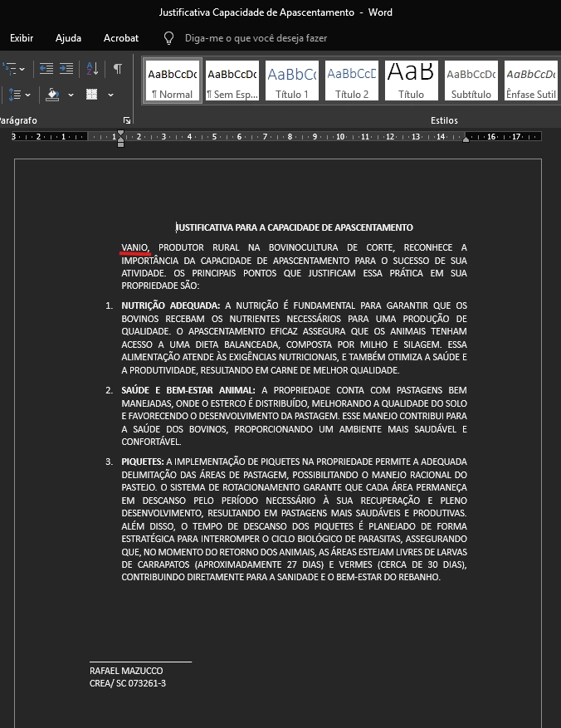Screen dimensions: 561x728
Task: Click the paint bucket shading icon
Action: pyautogui.click(x=53, y=95)
